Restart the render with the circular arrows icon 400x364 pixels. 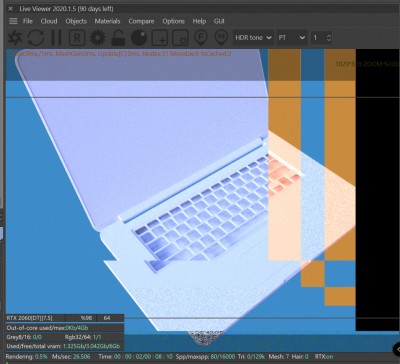[36, 38]
